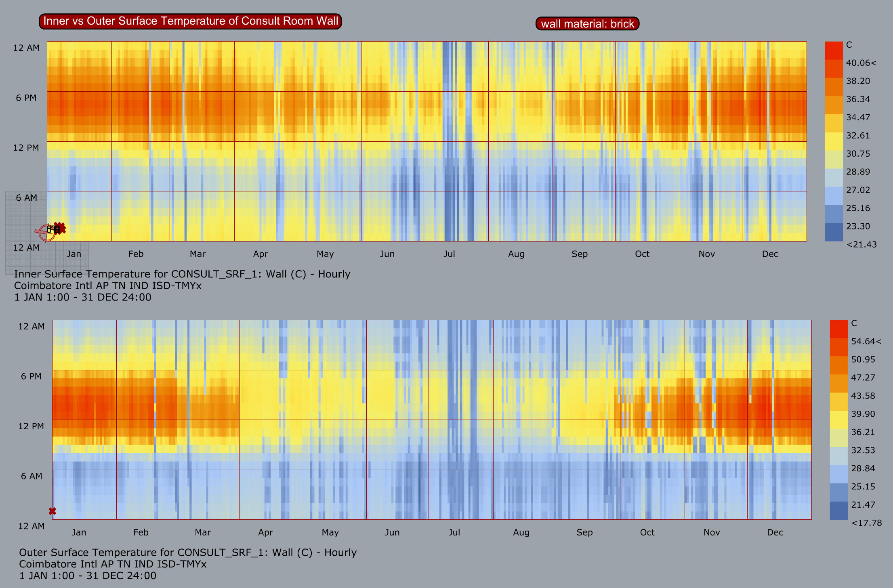Click the Jul month label under upper chart
Image resolution: width=893 pixels, height=588 pixels.
(x=449, y=254)
